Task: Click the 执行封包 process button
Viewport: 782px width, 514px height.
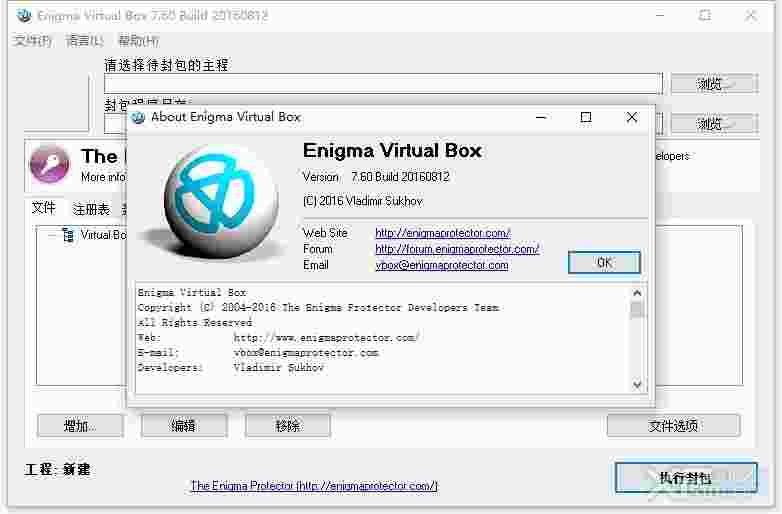Action: 686,478
